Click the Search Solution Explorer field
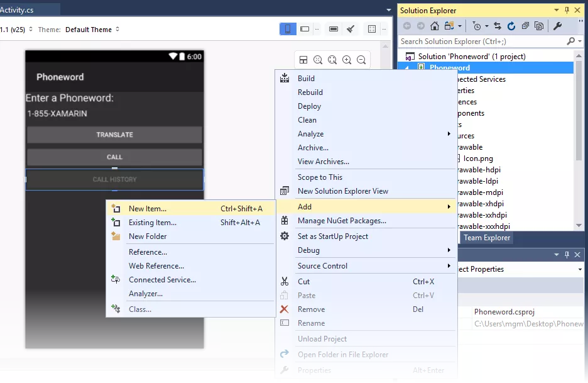Image resolution: width=588 pixels, height=383 pixels. click(x=482, y=42)
